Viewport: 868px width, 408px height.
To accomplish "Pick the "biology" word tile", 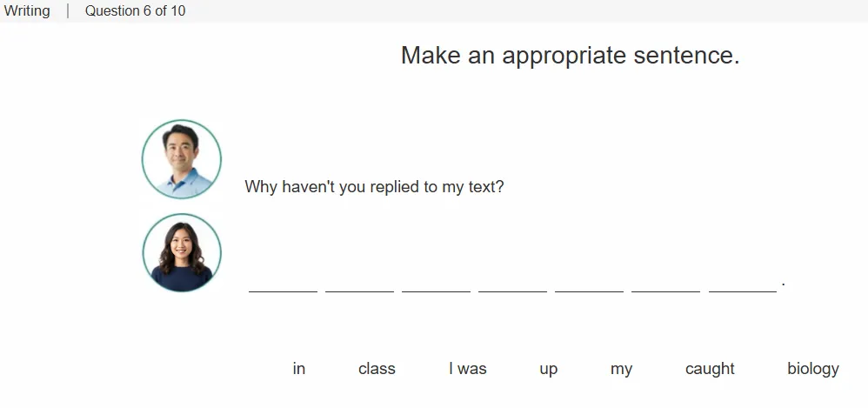I will [813, 369].
